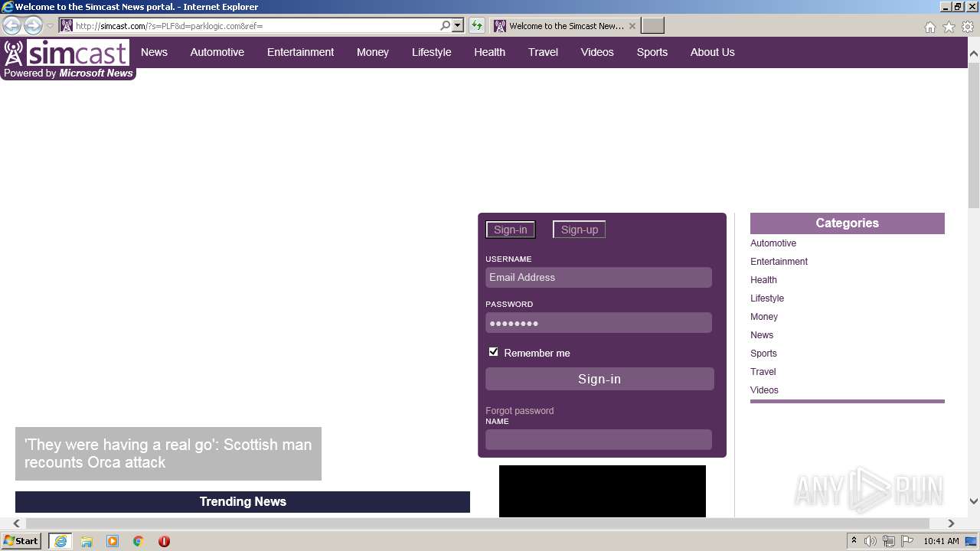Click the vertical scrollbar up arrow

point(974,54)
